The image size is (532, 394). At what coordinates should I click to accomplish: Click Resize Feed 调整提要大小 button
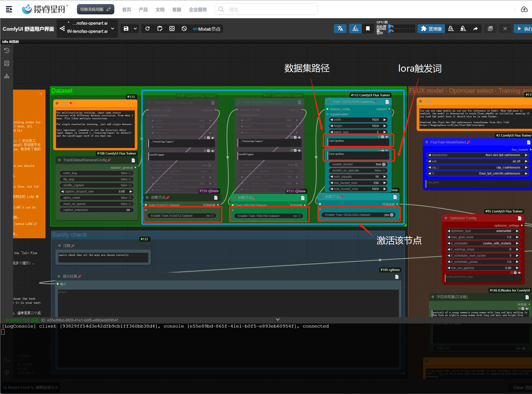tap(31, 388)
